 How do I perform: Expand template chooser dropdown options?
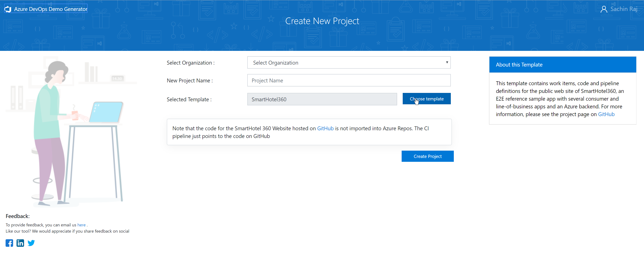click(426, 99)
